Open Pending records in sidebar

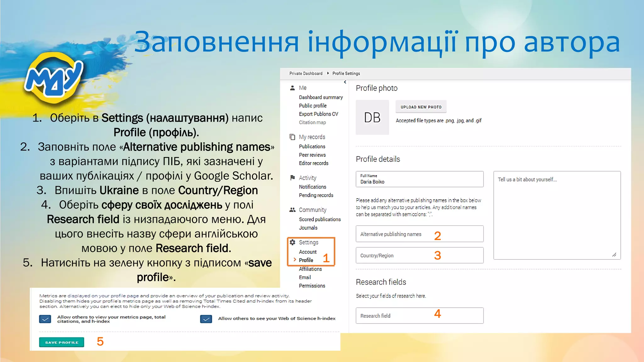pos(316,195)
